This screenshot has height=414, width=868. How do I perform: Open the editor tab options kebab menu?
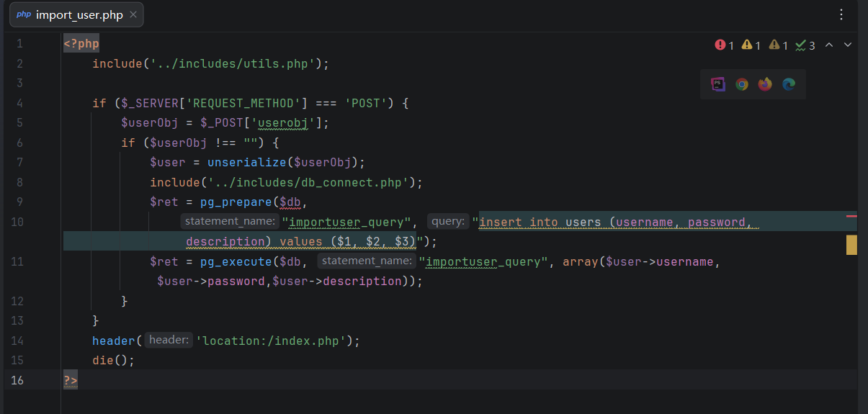841,14
